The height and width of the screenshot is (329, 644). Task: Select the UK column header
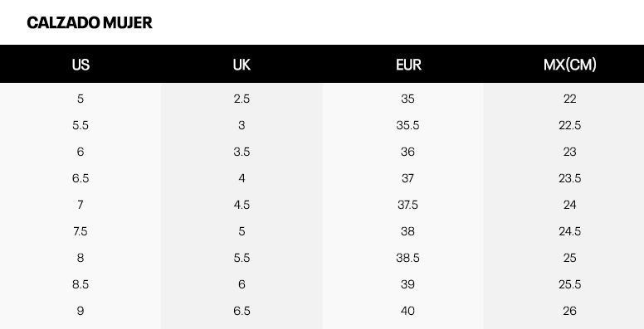pyautogui.click(x=242, y=65)
